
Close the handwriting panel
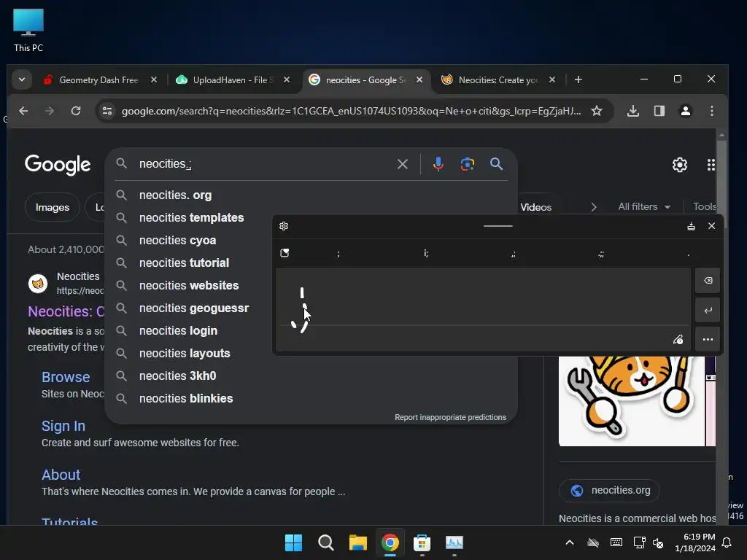[x=712, y=226]
